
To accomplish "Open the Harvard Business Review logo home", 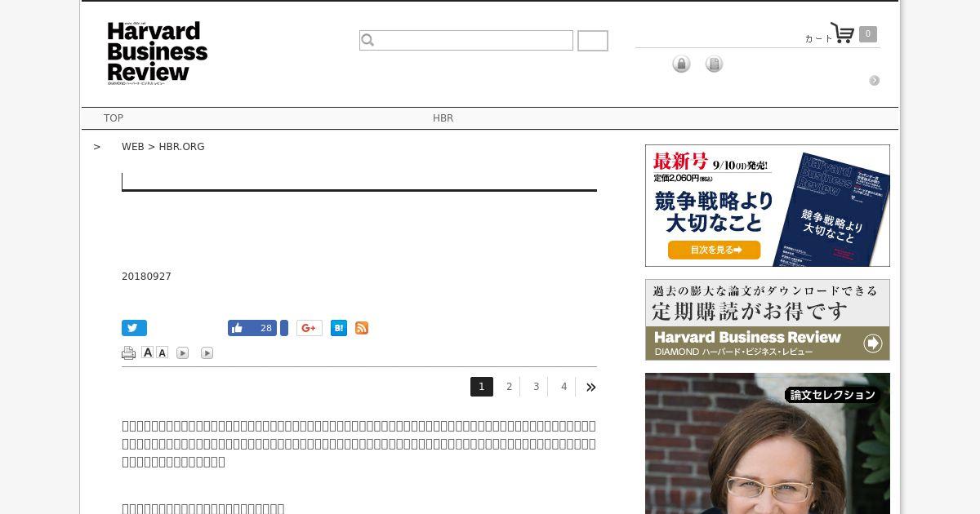I will click(x=157, y=53).
